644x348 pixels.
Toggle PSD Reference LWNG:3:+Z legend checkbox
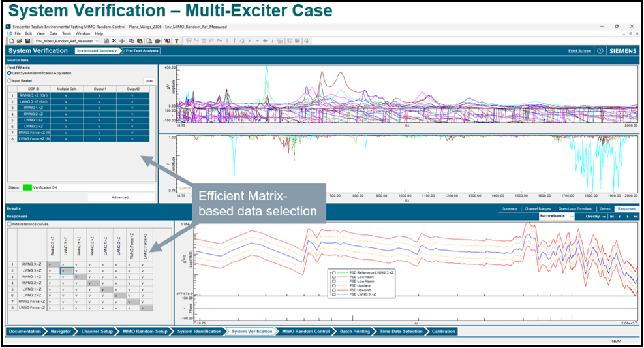(333, 271)
